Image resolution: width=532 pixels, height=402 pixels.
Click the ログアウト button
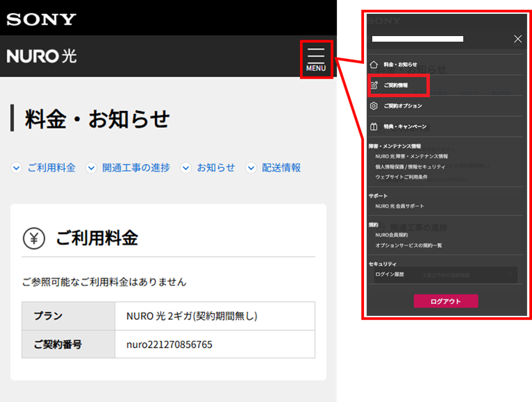click(x=446, y=301)
